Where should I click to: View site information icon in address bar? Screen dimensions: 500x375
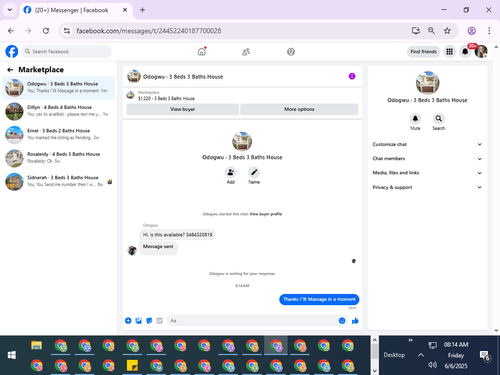tap(67, 31)
